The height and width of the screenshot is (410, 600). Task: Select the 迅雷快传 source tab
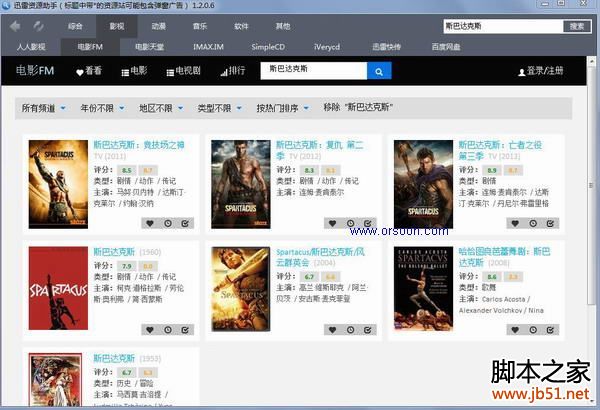tap(386, 47)
